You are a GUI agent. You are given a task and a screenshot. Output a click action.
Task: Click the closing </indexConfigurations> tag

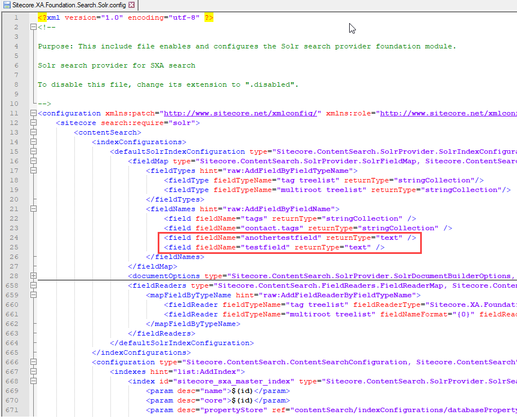pos(141,353)
